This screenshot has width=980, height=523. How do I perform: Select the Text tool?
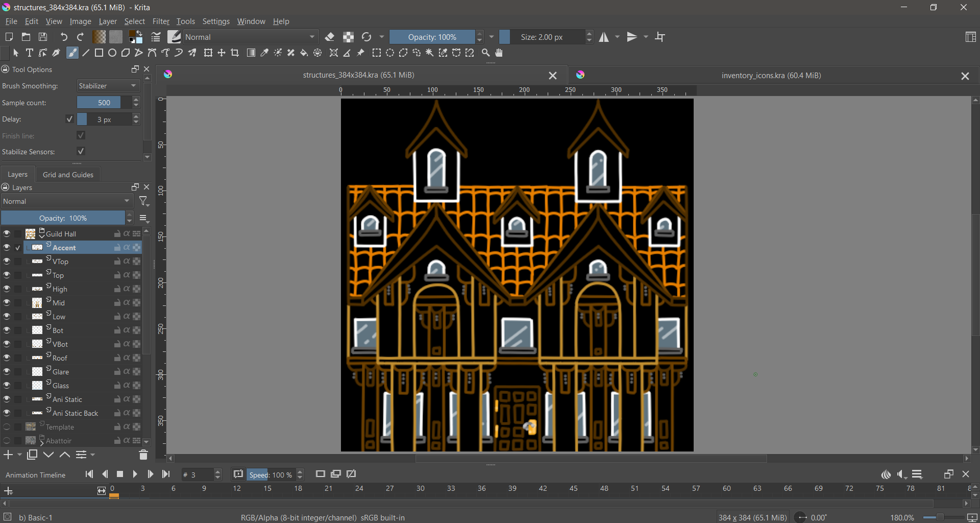[30, 53]
